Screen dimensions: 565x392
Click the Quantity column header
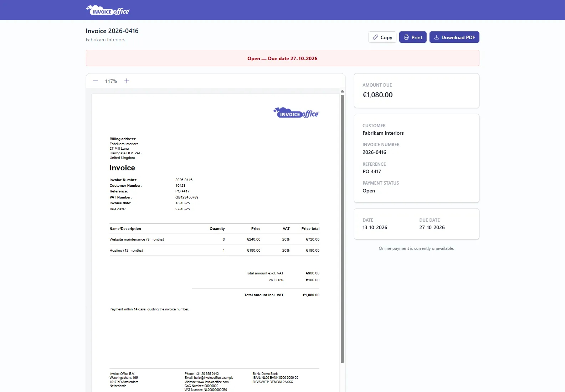click(217, 229)
